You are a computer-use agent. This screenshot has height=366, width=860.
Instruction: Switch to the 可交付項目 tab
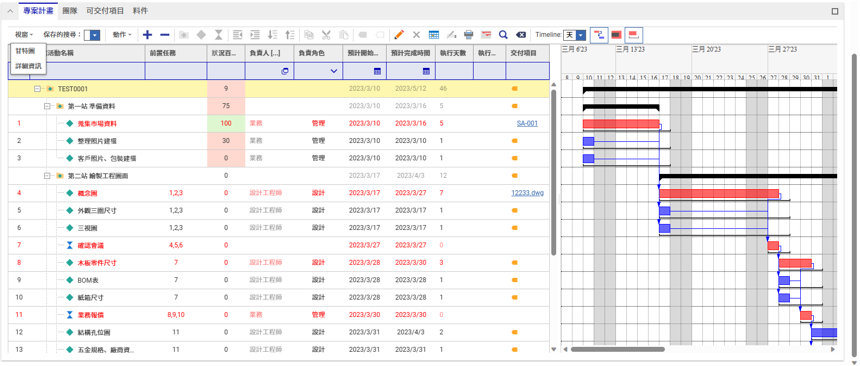[x=105, y=10]
